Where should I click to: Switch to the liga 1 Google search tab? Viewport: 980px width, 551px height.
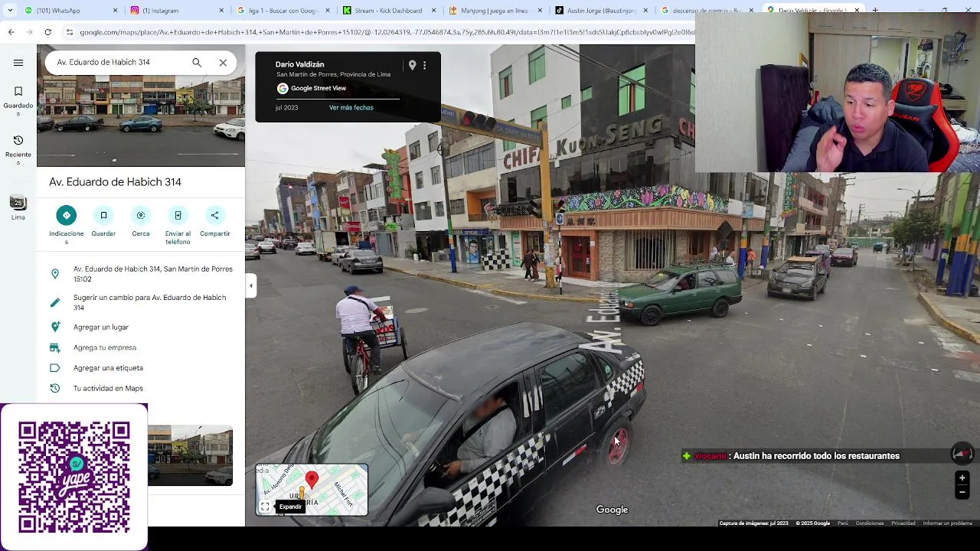[279, 11]
